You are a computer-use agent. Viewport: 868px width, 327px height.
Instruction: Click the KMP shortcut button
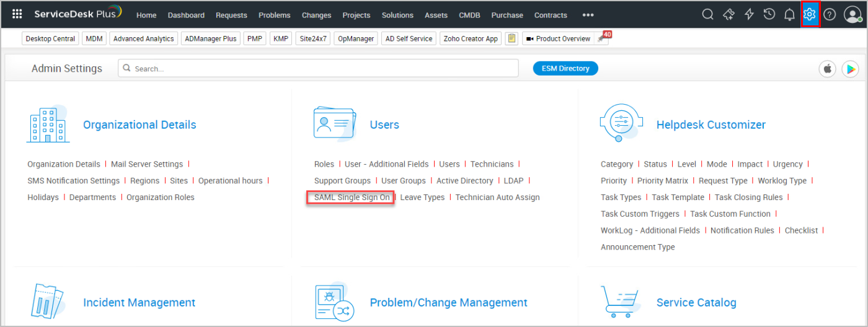click(x=281, y=38)
